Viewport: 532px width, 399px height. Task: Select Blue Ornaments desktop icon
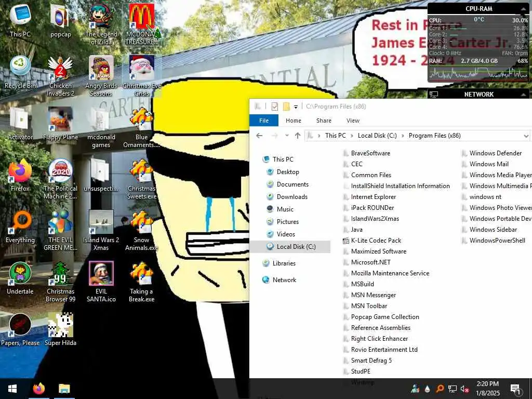click(x=141, y=128)
